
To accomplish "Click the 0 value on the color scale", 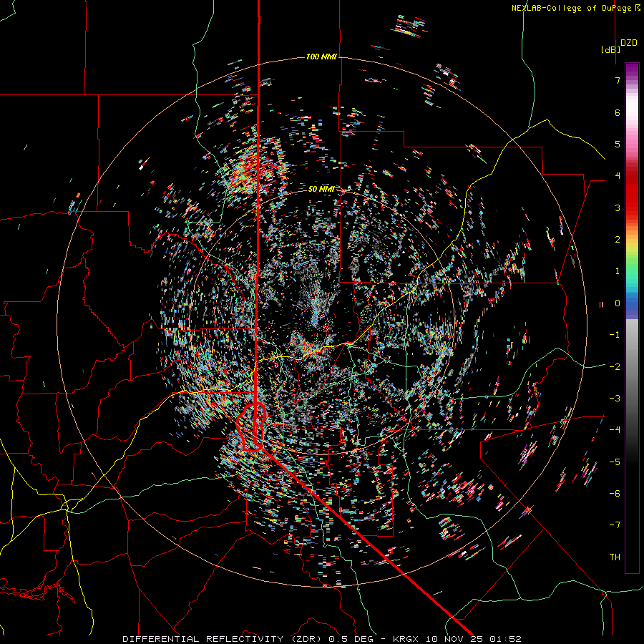I will point(618,303).
